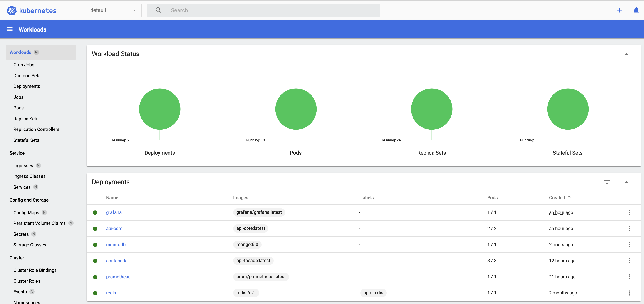Open actions menu for redis deployment
This screenshot has height=304, width=644.
(x=629, y=293)
